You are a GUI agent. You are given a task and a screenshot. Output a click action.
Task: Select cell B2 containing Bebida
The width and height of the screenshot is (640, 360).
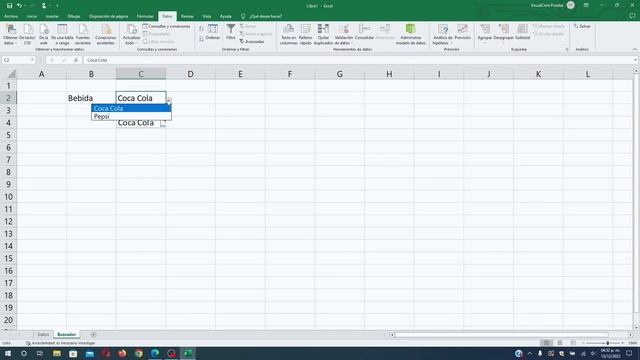(91, 98)
